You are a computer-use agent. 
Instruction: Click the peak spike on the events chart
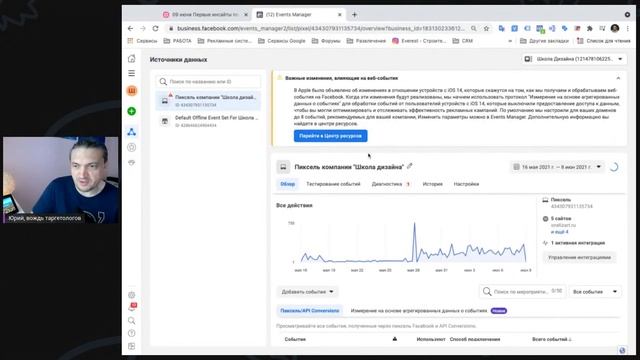tap(414, 224)
